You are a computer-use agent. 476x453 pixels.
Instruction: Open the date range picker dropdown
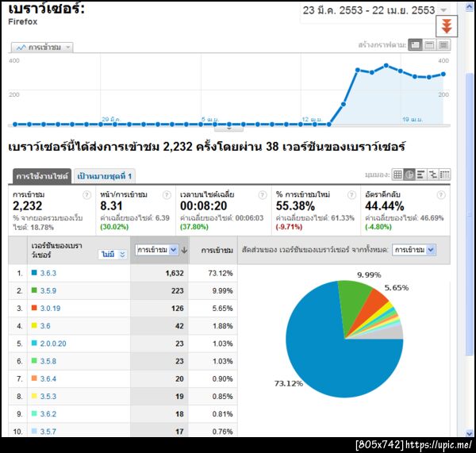tap(443, 10)
